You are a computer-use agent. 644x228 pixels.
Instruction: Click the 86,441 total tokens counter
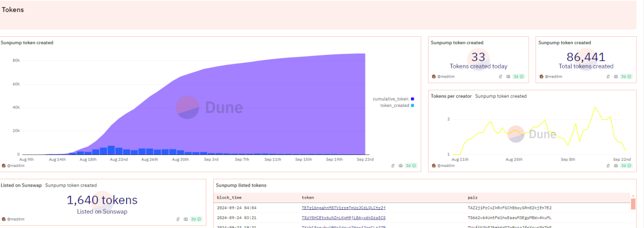tap(586, 57)
